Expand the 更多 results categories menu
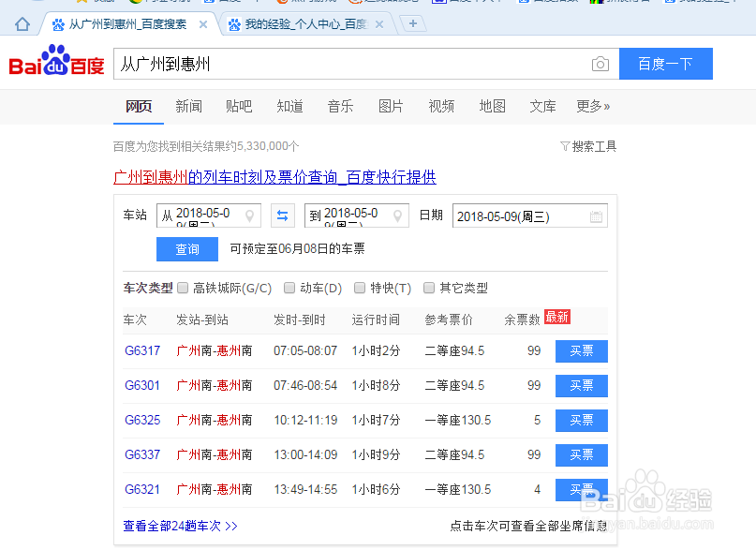 (x=591, y=106)
